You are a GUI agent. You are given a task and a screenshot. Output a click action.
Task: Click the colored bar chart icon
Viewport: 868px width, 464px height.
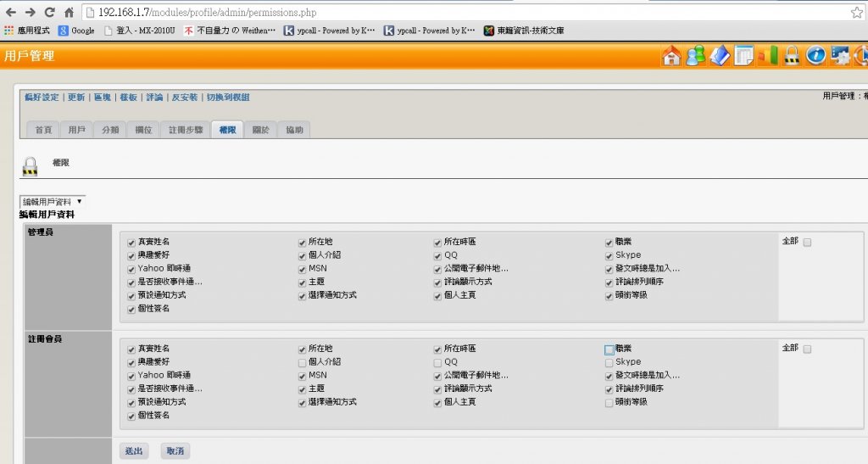768,56
